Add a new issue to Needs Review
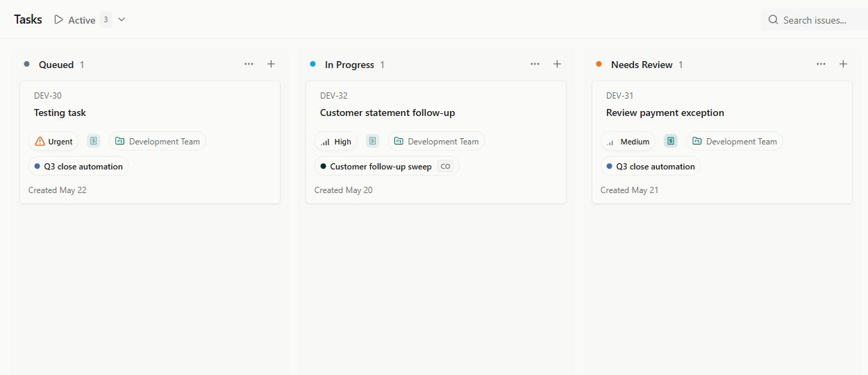 tap(843, 64)
